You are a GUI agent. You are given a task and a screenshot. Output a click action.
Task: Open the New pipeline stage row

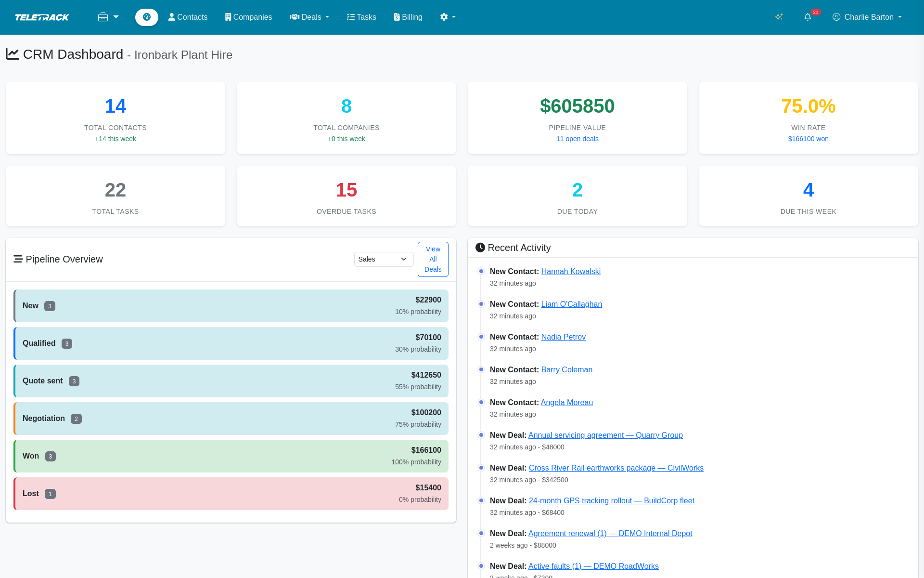(x=231, y=306)
